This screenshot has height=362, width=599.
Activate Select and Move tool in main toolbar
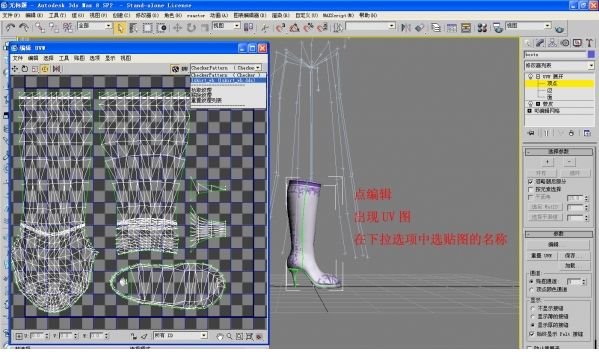pos(177,28)
